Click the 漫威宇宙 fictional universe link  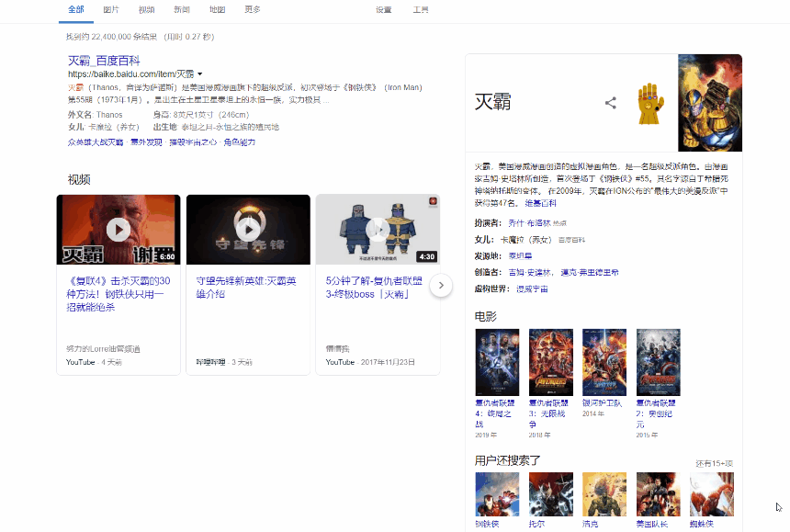[532, 289]
